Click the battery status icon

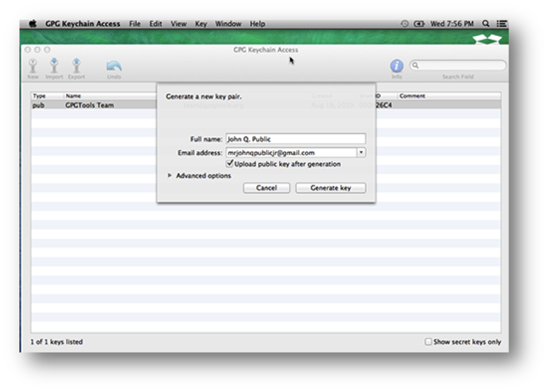pyautogui.click(x=419, y=24)
